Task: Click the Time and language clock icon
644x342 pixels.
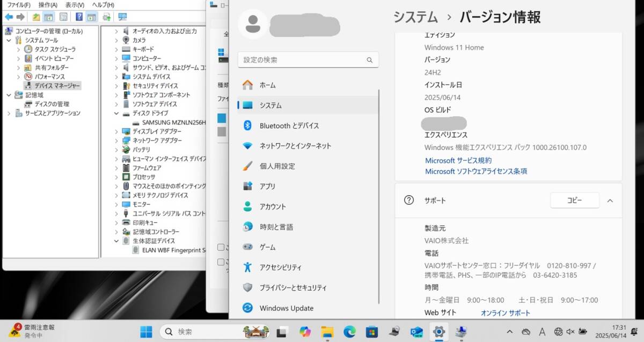Action: (247, 227)
